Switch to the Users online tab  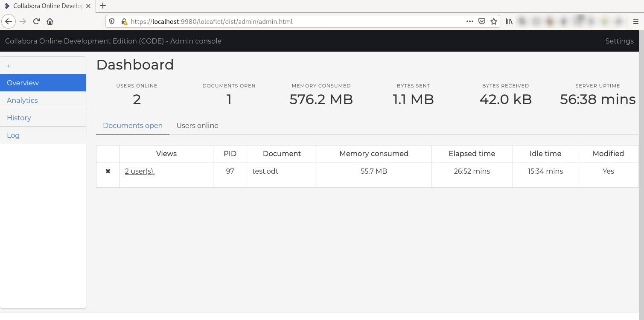tap(197, 125)
